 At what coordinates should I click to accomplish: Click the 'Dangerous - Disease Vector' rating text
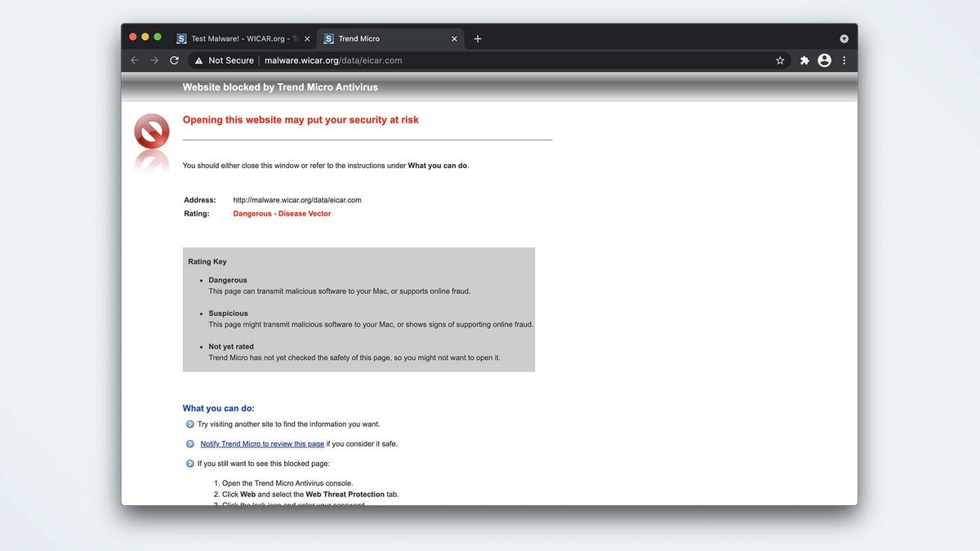click(282, 213)
